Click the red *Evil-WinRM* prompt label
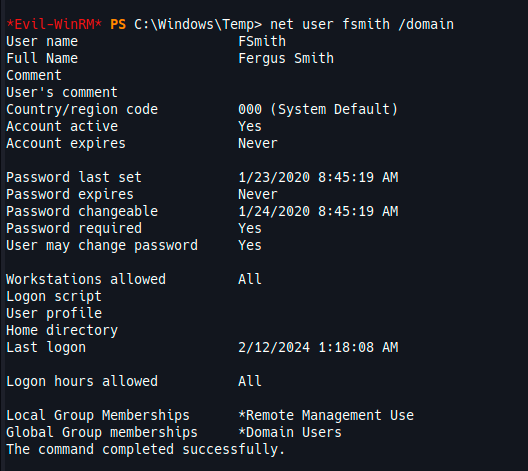This screenshot has height=471, width=528. [x=54, y=24]
